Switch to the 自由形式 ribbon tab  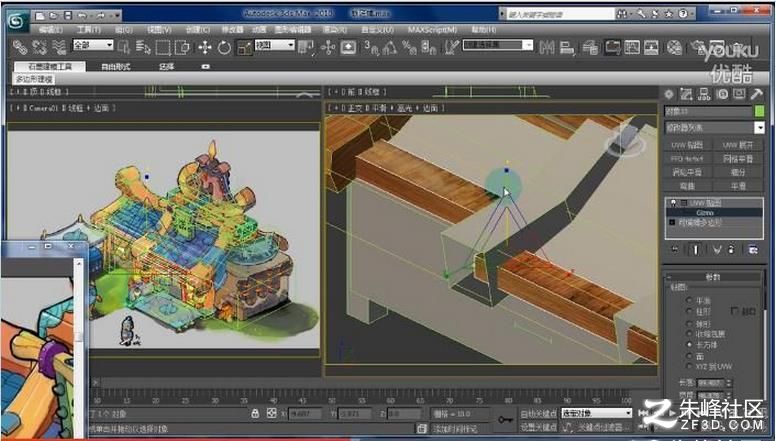(x=116, y=66)
